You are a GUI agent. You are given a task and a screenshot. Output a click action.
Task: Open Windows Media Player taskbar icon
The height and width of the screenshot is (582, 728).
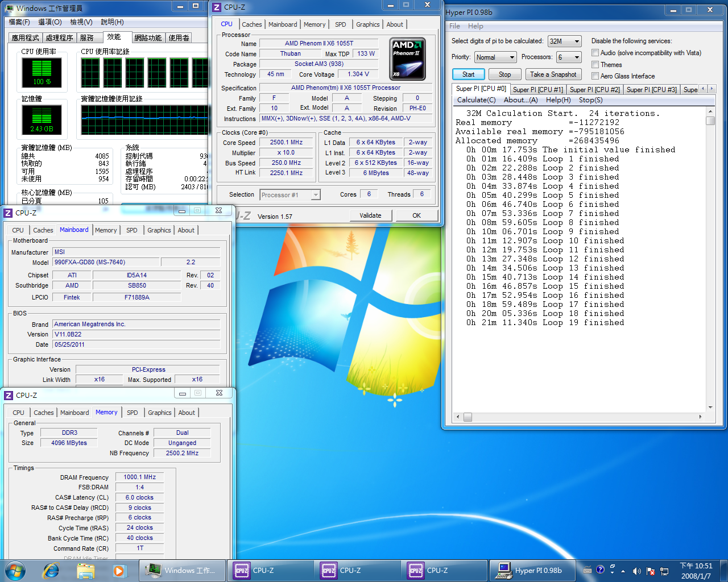118,571
